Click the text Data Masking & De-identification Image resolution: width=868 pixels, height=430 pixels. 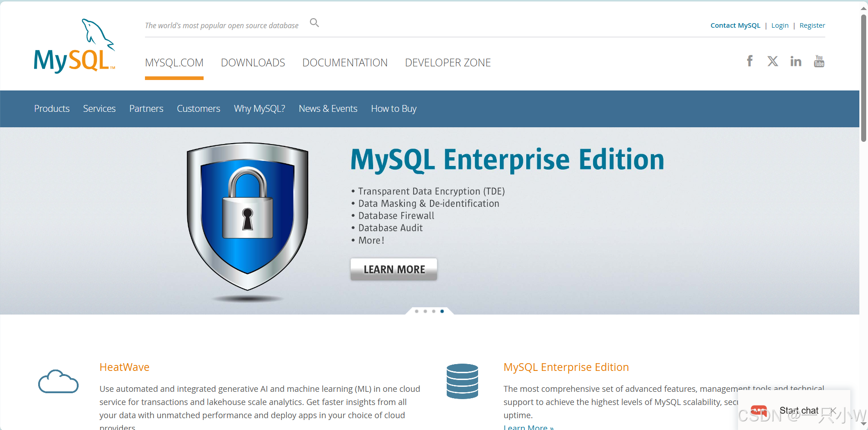point(429,204)
